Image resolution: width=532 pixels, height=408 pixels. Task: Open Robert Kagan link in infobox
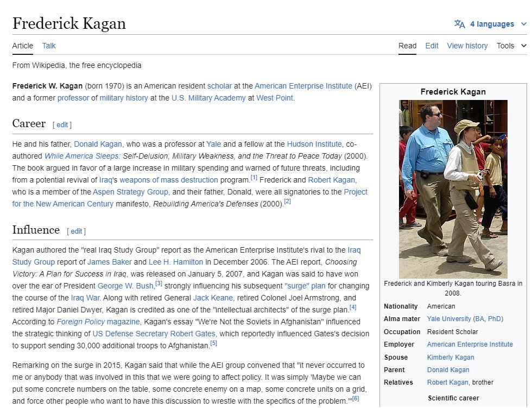click(447, 382)
